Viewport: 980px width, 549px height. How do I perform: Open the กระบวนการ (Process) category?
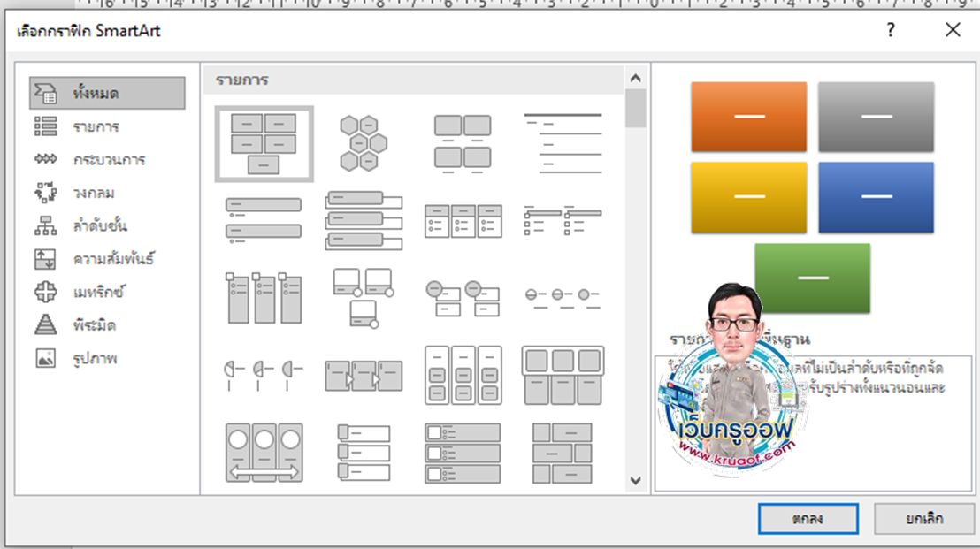point(109,160)
